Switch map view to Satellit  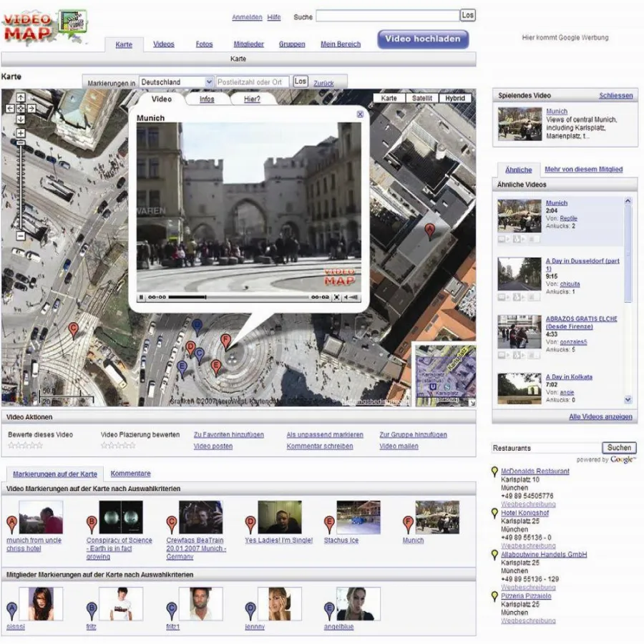[422, 98]
